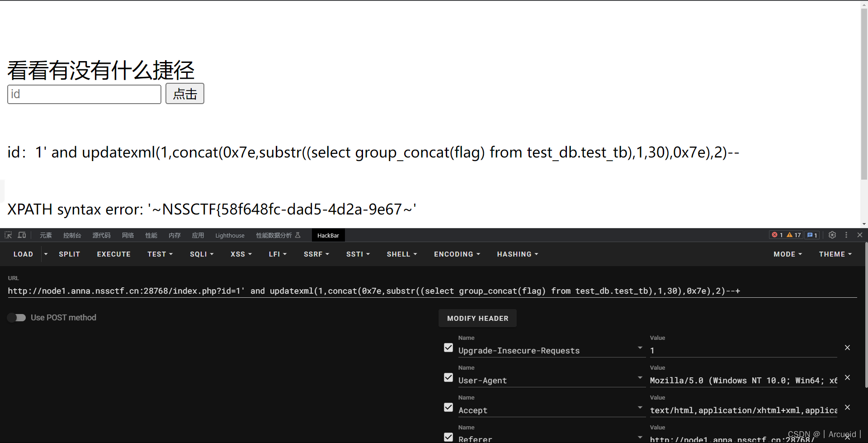
Task: Uncheck the Referer header checkbox
Action: tap(448, 437)
